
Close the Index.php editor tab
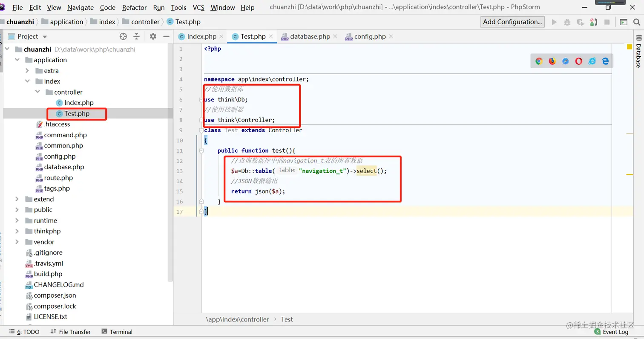221,37
